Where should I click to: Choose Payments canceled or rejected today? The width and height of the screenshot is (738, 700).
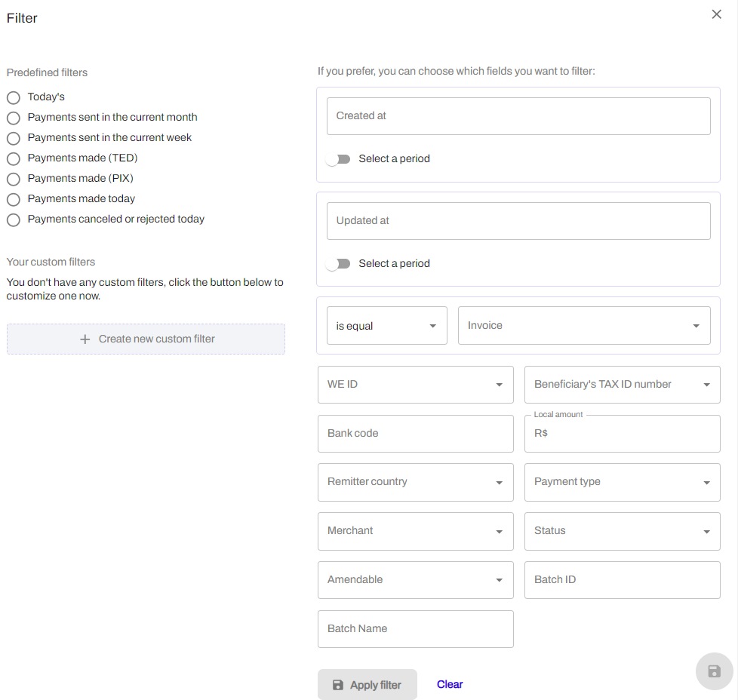(x=13, y=220)
